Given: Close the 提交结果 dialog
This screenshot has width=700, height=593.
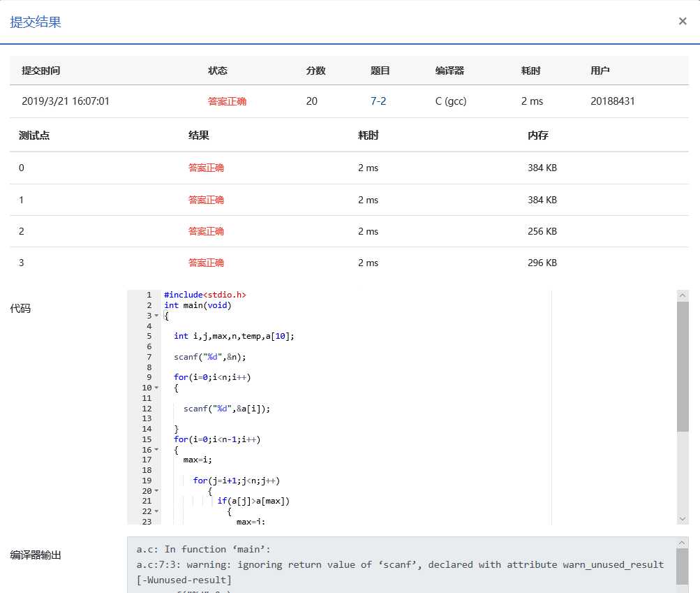Looking at the screenshot, I should coord(682,21).
